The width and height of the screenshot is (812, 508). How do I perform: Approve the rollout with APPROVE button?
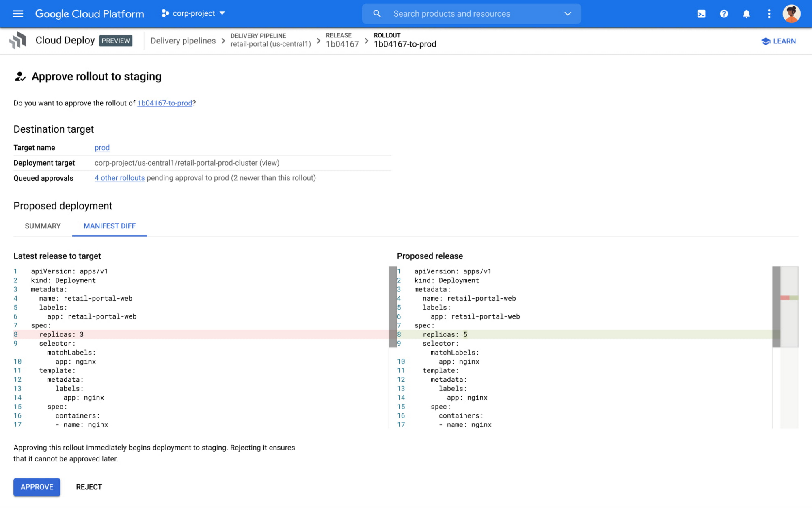tap(37, 487)
